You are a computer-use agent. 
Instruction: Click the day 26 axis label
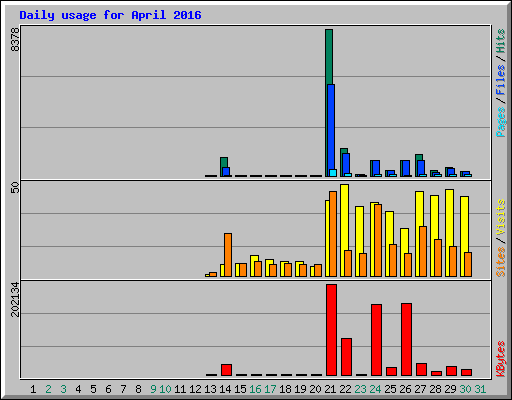pyautogui.click(x=405, y=389)
